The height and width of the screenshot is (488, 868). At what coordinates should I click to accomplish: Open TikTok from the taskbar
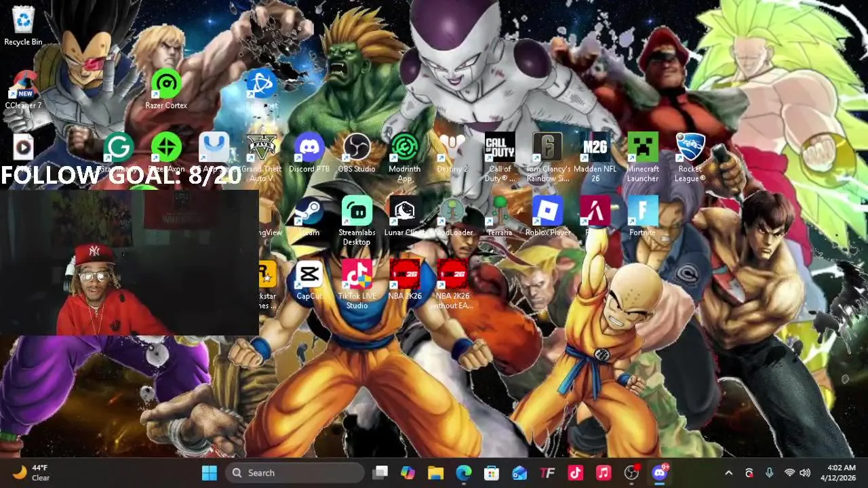pyautogui.click(x=575, y=473)
